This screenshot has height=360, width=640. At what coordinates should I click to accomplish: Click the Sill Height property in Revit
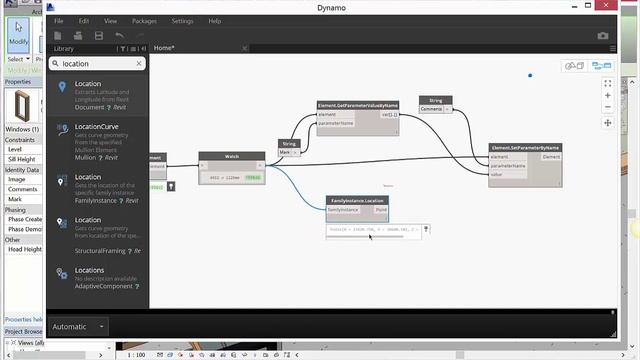(x=22, y=159)
